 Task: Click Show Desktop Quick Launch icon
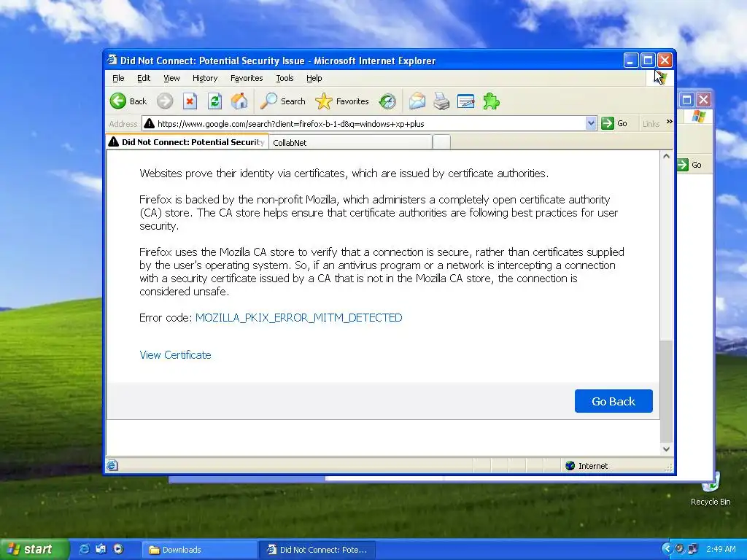(101, 549)
